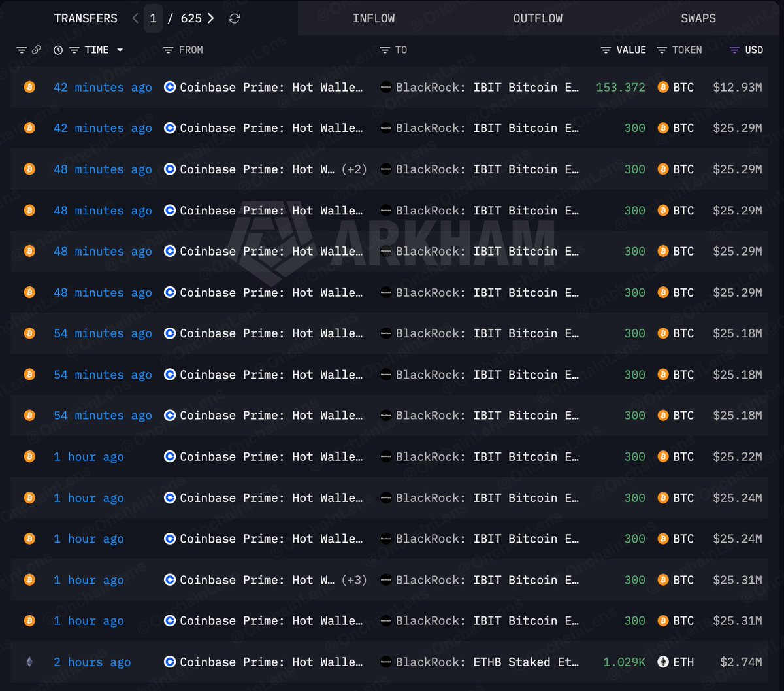Open the timestamp link in the $12.93M row
Viewport: 784px width, 691px height.
coord(103,87)
